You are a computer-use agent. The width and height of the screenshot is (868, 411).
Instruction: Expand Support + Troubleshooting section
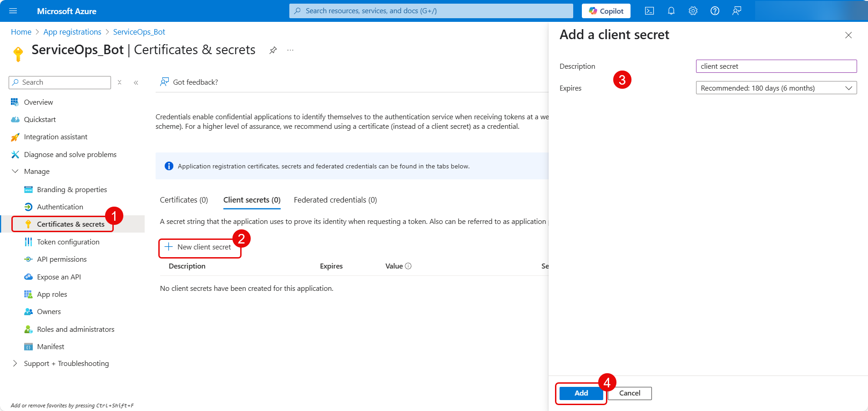point(15,363)
